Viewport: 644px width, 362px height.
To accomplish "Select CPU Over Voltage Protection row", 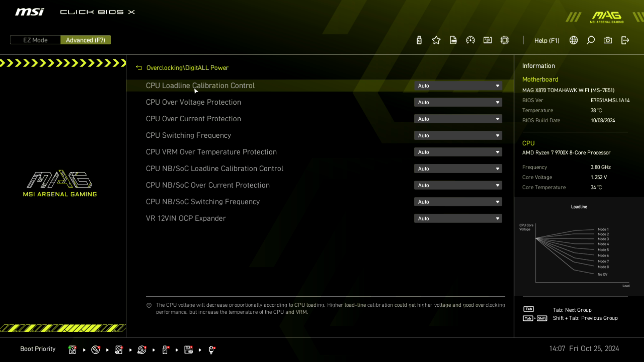I will [194, 102].
